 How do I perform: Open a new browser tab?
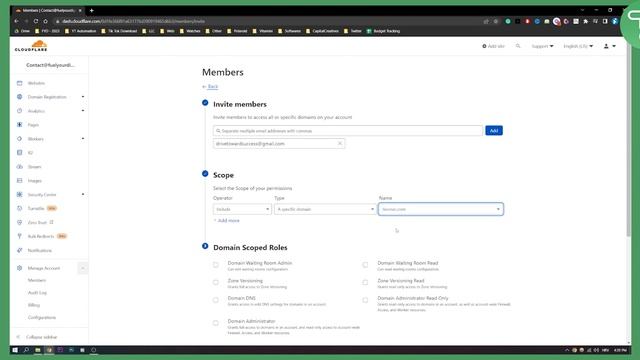click(x=91, y=10)
